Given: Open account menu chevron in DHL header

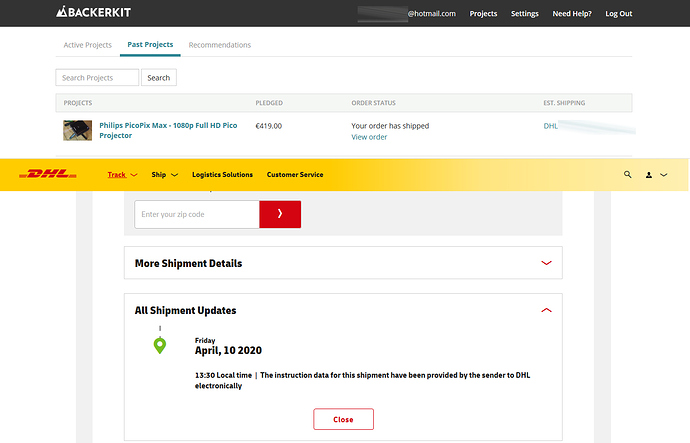Looking at the screenshot, I should pos(664,175).
